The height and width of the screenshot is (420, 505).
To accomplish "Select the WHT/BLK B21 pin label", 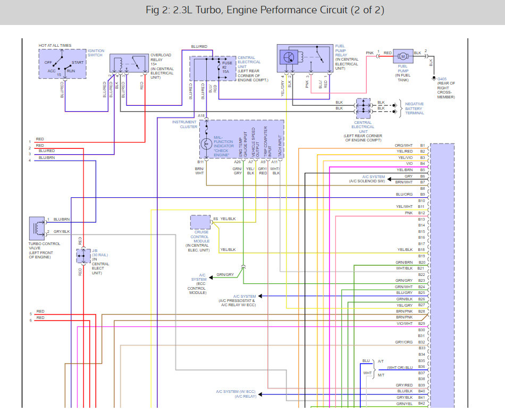I will 410,268.
